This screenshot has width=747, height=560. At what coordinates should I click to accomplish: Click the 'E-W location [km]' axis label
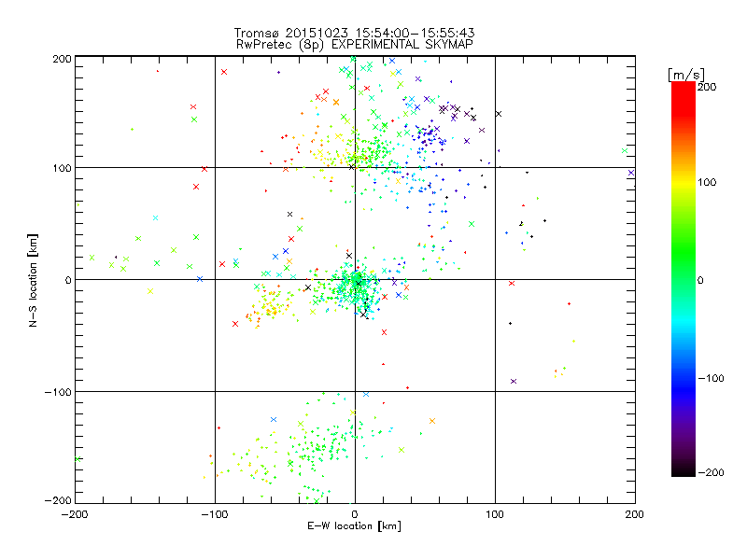[355, 526]
